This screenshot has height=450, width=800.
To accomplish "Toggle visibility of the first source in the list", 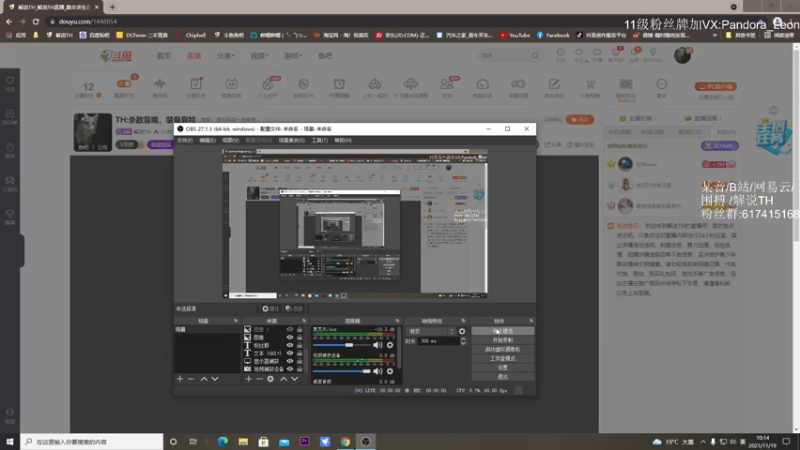I will [x=290, y=330].
